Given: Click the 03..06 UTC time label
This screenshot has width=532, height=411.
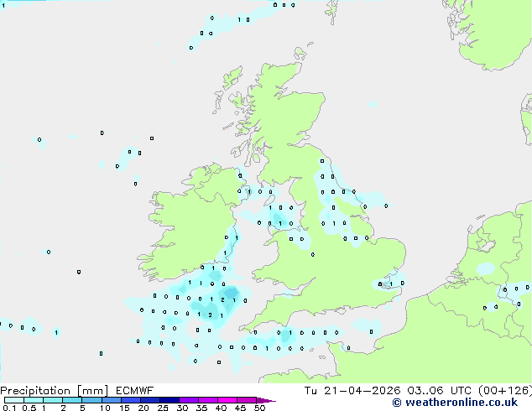Looking at the screenshot, I should 440,391.
